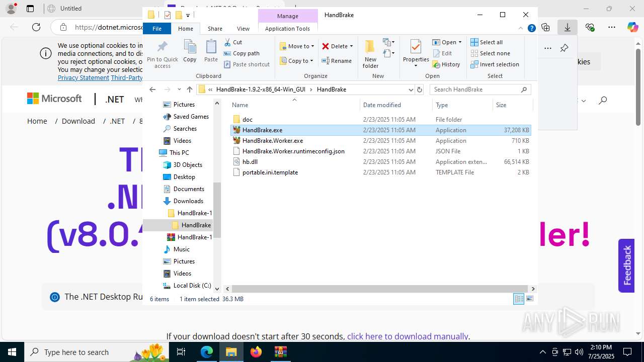Screen dimensions: 644x362
Task: Click Paste shortcut in ribbon
Action: tap(247, 64)
